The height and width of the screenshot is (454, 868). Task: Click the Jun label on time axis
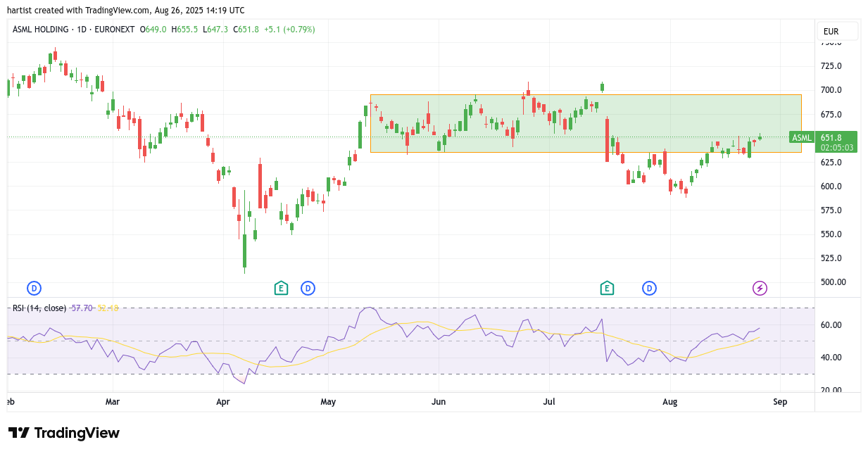[439, 403]
